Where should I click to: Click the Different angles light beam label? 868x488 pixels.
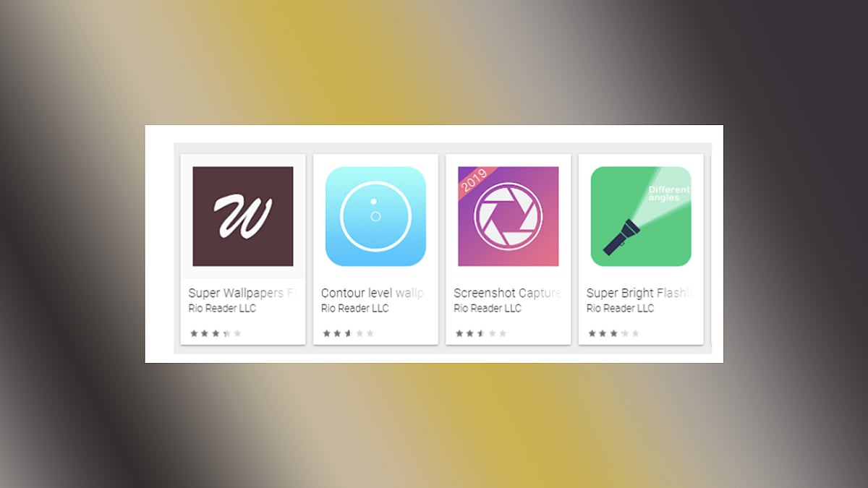[669, 194]
